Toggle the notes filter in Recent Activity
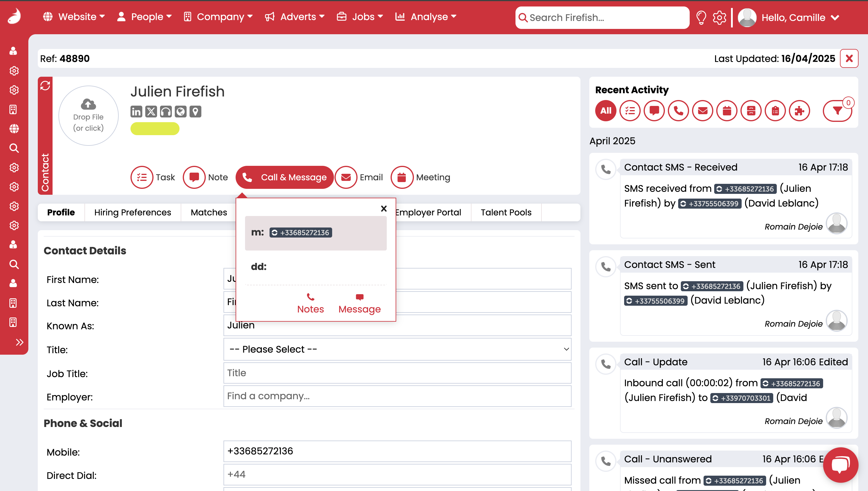 click(x=654, y=111)
